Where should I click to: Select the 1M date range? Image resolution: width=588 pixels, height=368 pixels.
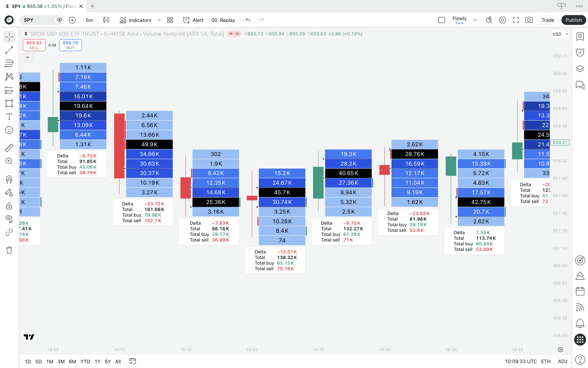50,361
